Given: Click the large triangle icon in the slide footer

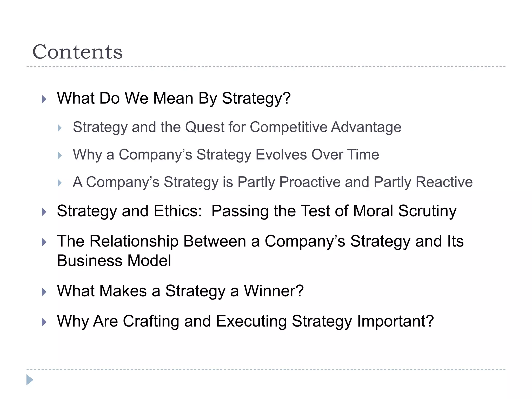Looking at the screenshot, I should (30, 380).
